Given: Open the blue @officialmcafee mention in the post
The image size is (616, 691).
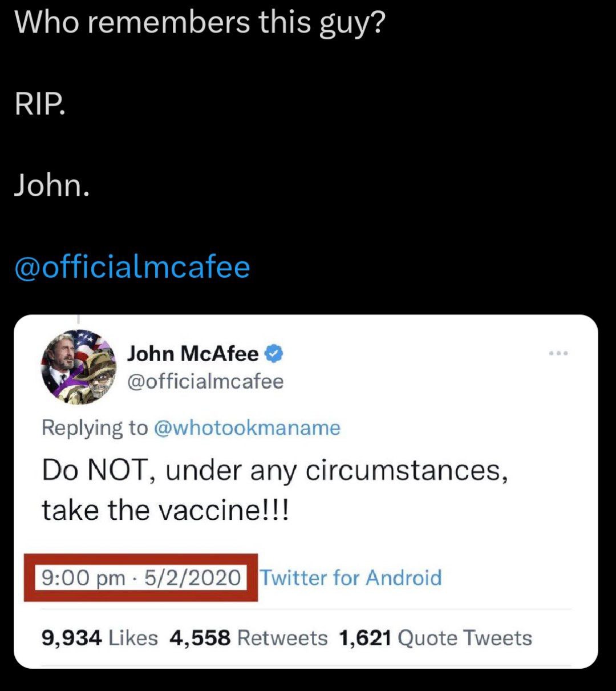Looking at the screenshot, I should tap(132, 266).
